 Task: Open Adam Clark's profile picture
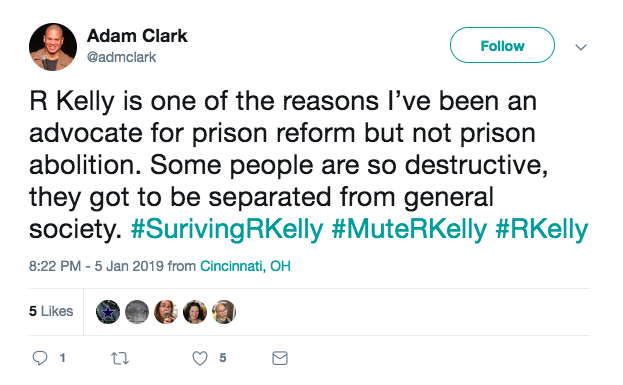[x=53, y=47]
